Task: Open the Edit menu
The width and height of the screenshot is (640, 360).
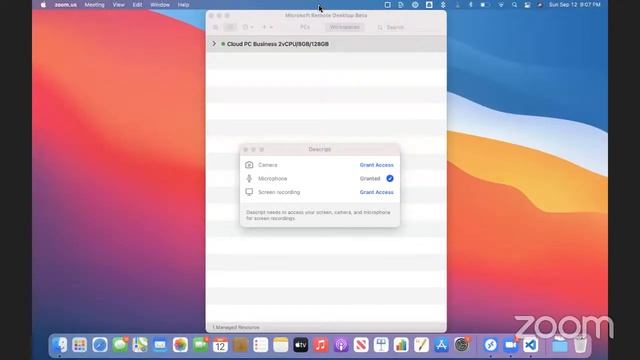Action: [x=137, y=5]
